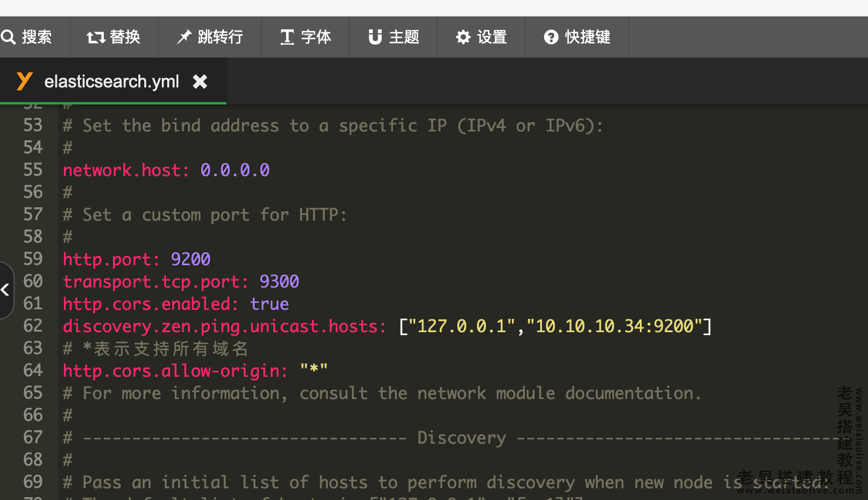Click the 'Pass an initial list' comment

click(447, 482)
